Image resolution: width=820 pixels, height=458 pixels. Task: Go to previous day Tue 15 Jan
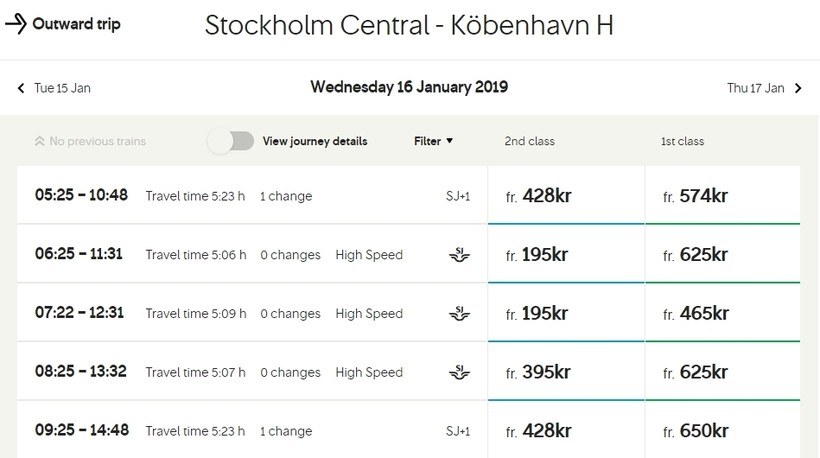tap(55, 88)
